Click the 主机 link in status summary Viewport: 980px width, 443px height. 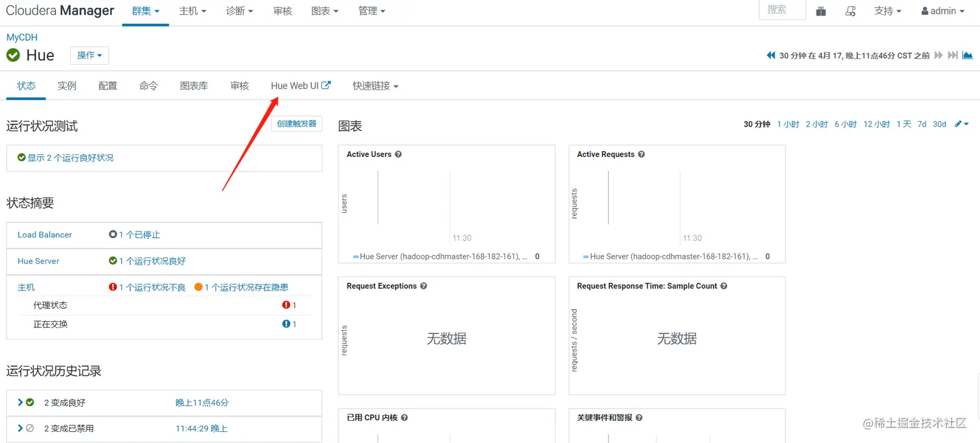[26, 287]
